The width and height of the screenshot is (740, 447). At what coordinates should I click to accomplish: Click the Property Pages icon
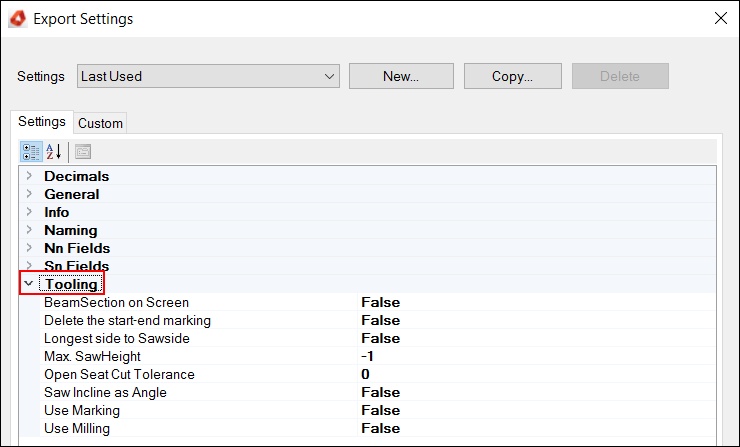click(83, 152)
